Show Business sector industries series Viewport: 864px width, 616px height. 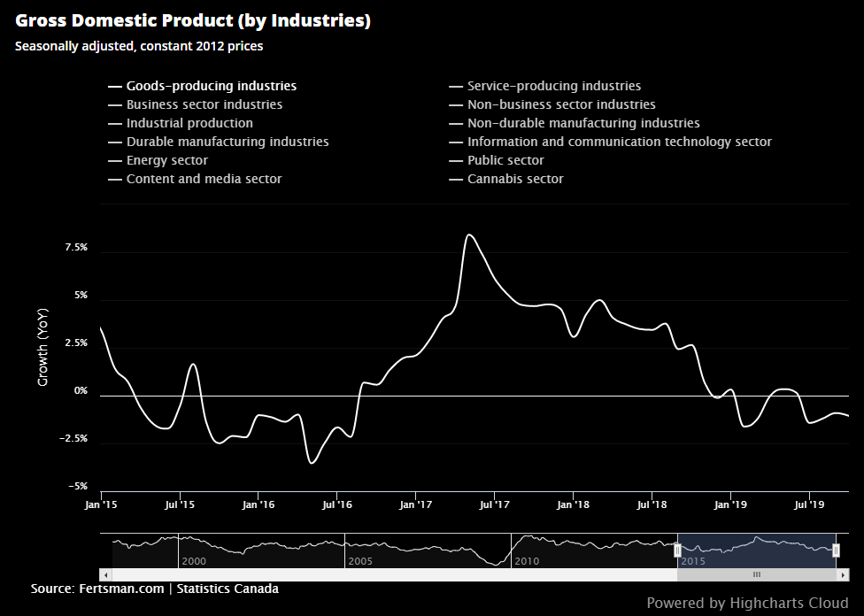coord(195,104)
